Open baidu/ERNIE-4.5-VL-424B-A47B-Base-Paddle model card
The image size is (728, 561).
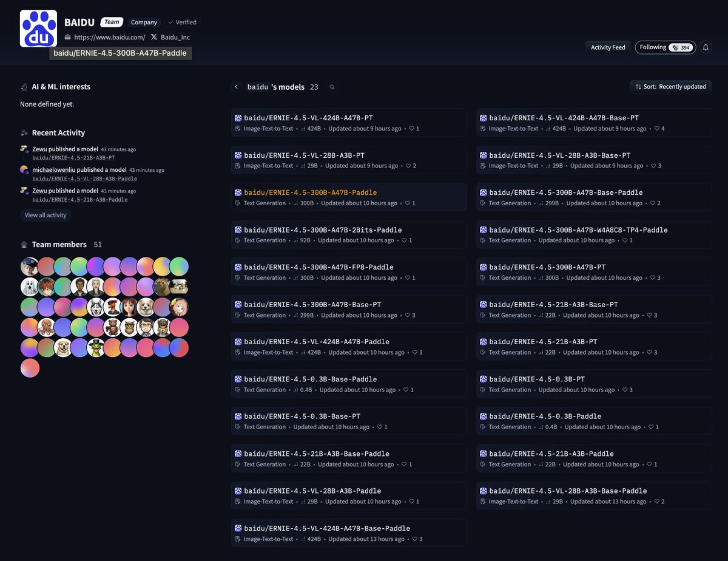tap(349, 533)
